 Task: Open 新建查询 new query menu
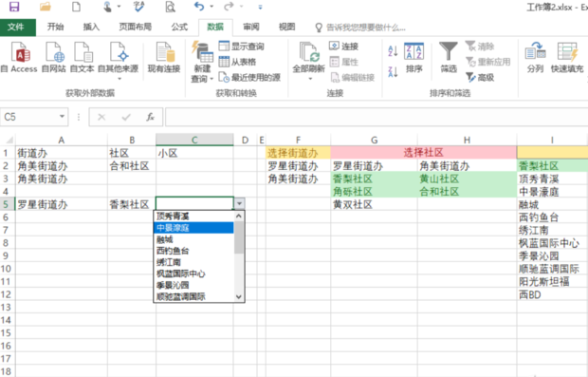click(202, 62)
